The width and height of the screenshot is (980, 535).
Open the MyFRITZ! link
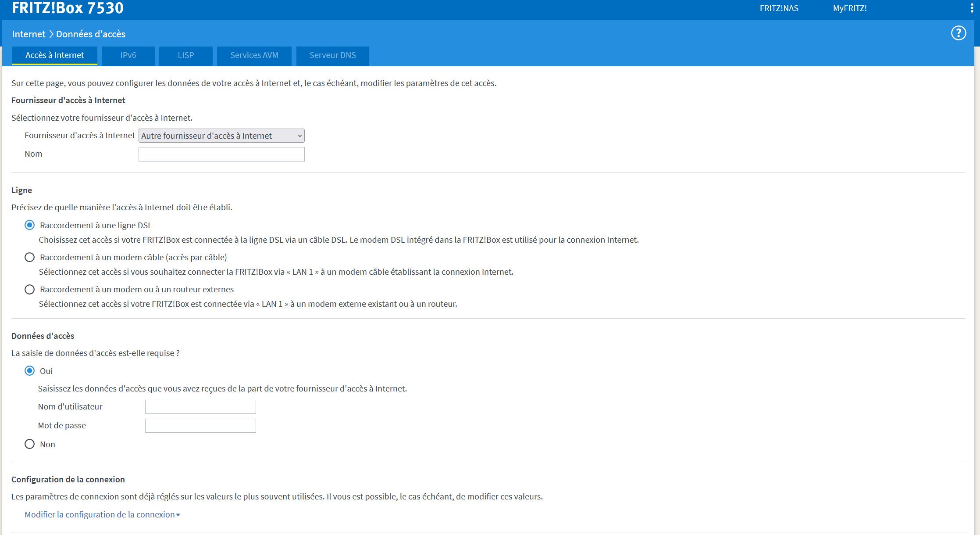click(x=849, y=8)
